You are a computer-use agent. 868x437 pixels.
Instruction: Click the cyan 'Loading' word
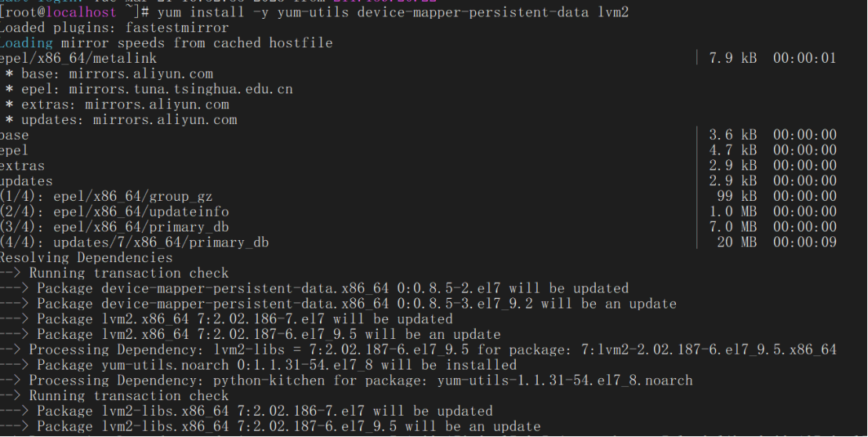coord(27,43)
